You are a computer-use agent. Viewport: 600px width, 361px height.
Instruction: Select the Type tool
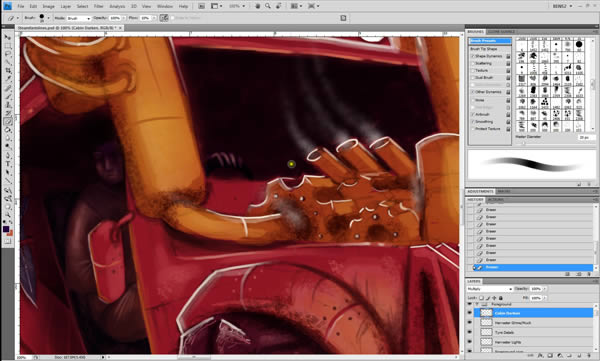pyautogui.click(x=8, y=164)
